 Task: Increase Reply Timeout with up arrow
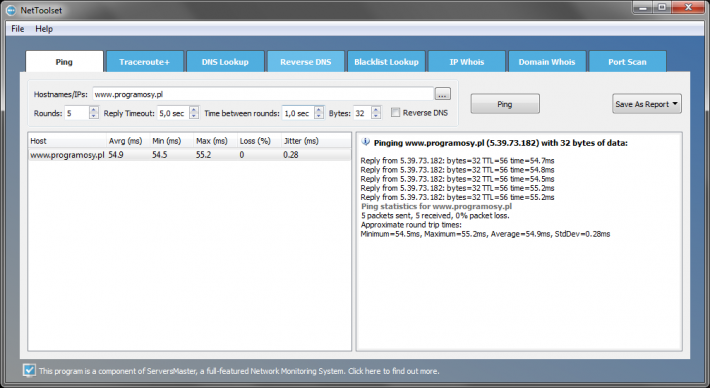click(x=194, y=110)
